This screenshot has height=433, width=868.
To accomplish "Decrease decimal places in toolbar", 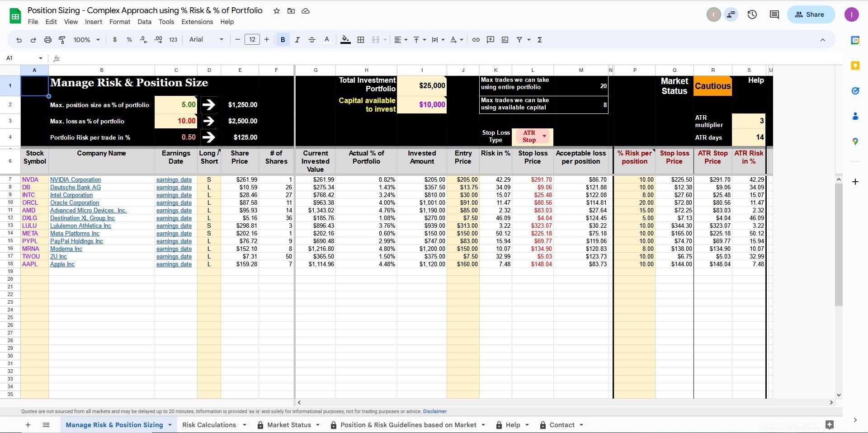I will click(143, 40).
